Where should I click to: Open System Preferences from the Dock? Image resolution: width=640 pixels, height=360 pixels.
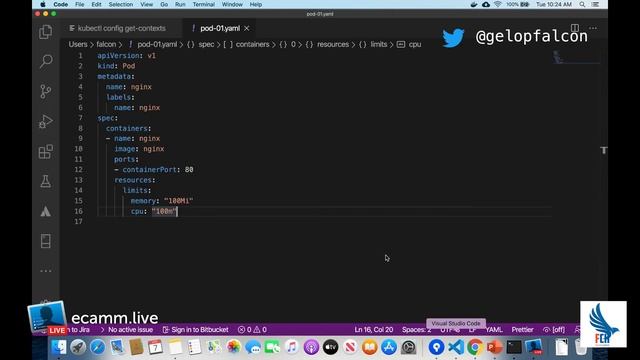[x=409, y=347]
